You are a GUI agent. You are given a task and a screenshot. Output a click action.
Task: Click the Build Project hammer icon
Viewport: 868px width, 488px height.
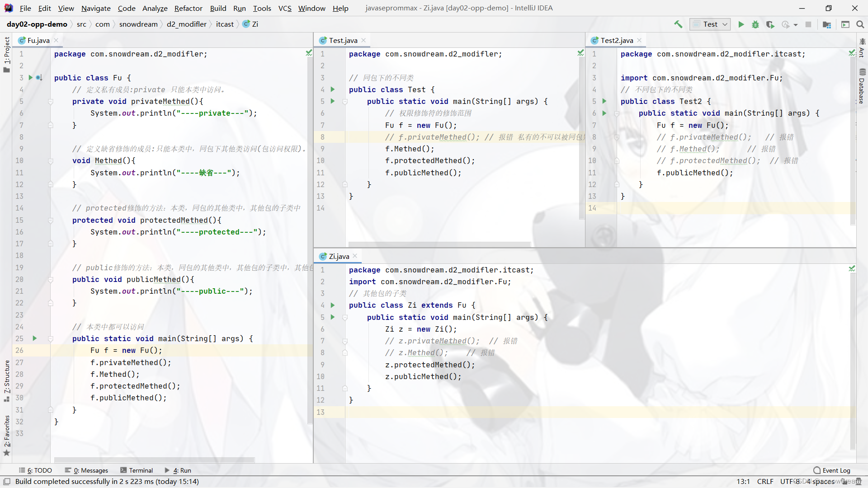(x=678, y=24)
